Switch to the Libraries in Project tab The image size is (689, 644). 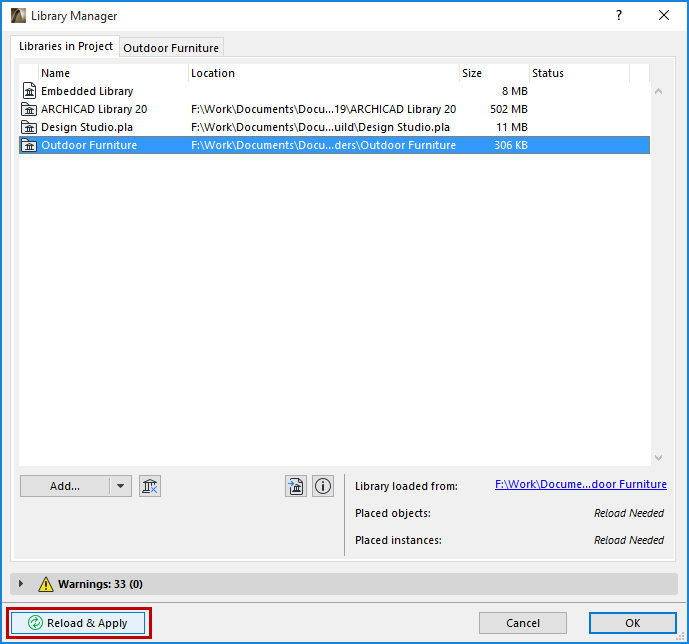[65, 46]
